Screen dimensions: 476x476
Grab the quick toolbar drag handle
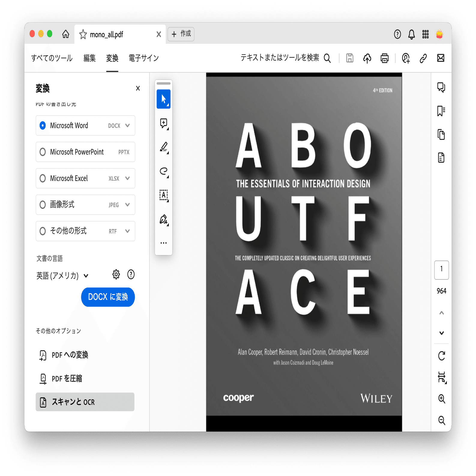tap(164, 83)
